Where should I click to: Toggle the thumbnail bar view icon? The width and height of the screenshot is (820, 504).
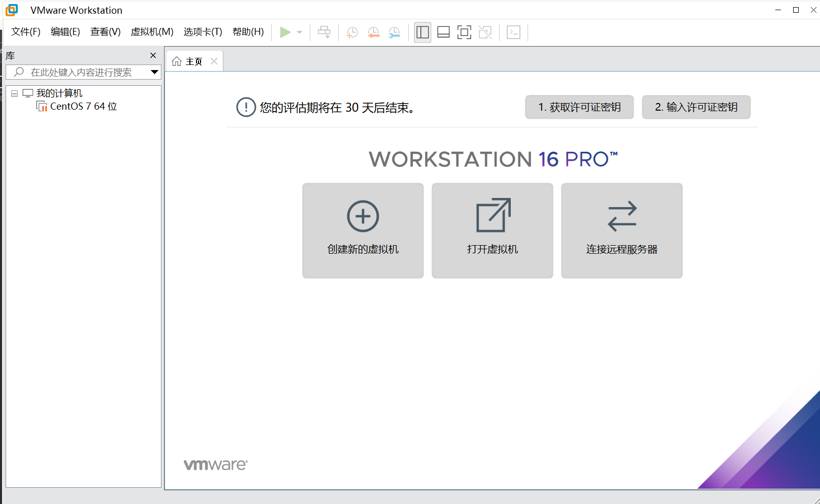click(443, 32)
